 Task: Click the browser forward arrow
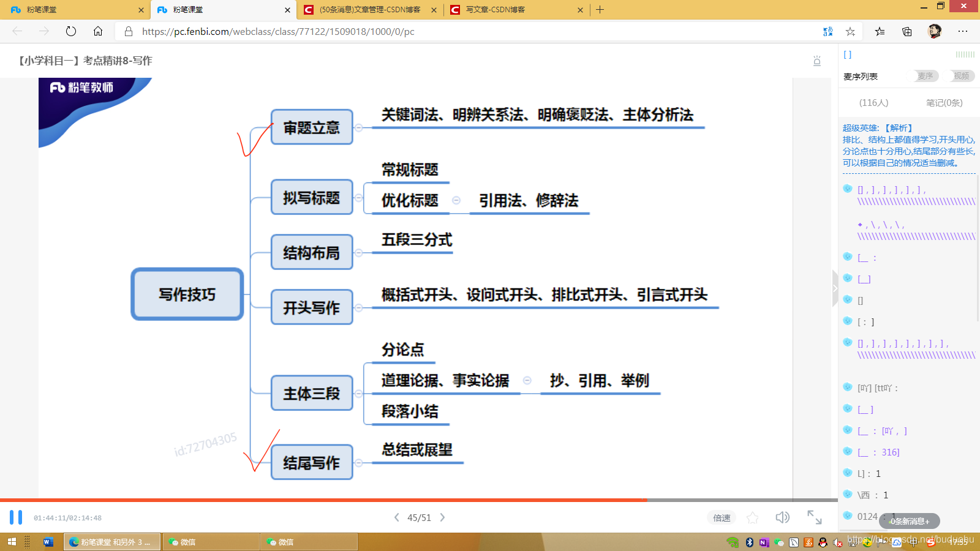[x=44, y=31]
